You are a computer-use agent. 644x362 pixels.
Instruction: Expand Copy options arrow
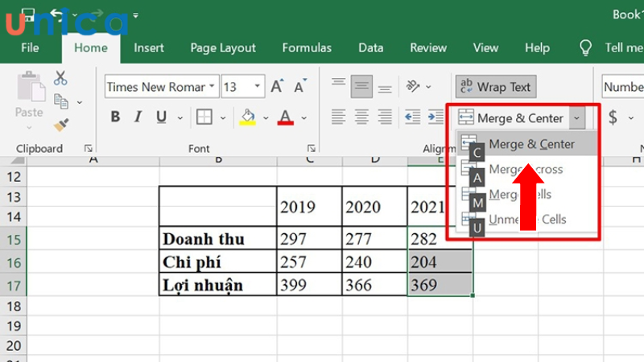(80, 102)
